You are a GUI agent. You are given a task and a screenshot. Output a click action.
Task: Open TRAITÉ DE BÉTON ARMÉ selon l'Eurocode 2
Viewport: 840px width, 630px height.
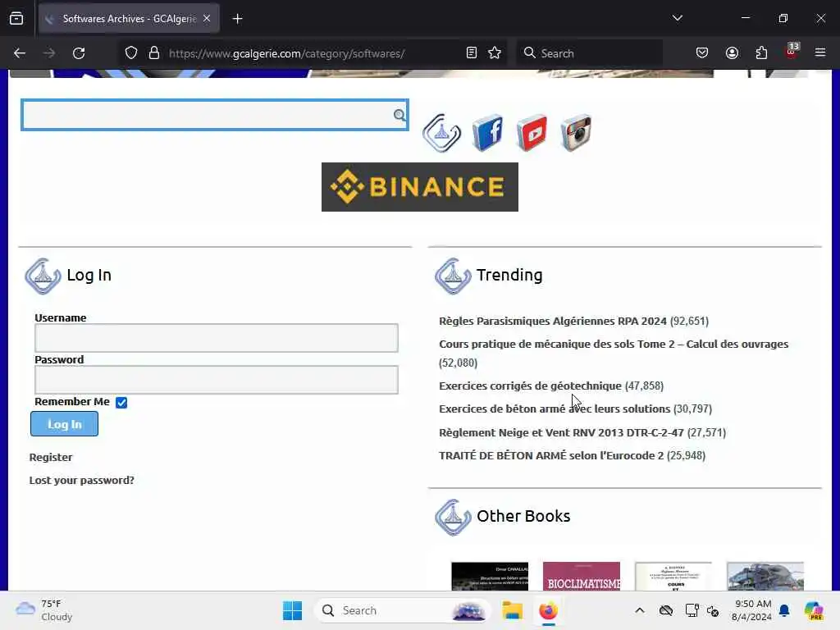pyautogui.click(x=551, y=455)
